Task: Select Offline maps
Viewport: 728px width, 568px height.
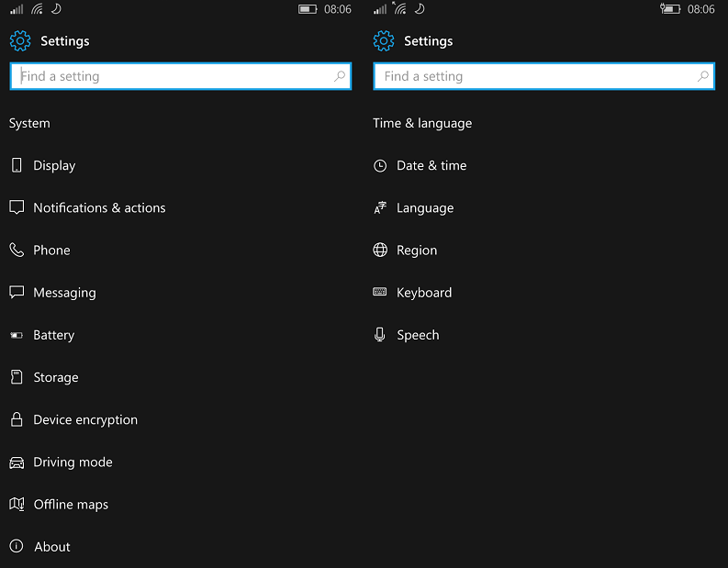Action: [71, 505]
